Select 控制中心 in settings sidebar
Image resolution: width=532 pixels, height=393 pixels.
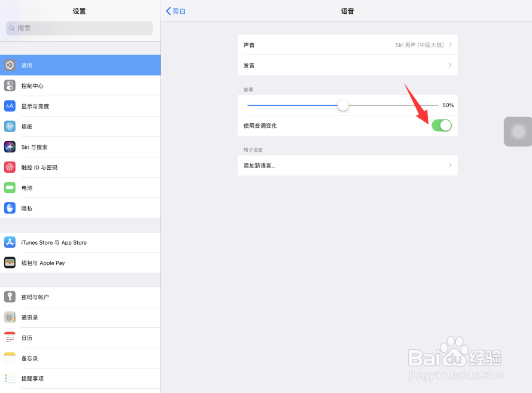80,86
